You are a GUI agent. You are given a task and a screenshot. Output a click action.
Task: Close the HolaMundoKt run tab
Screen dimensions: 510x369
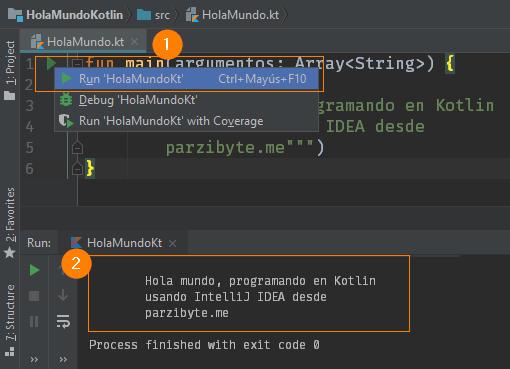[x=172, y=243]
